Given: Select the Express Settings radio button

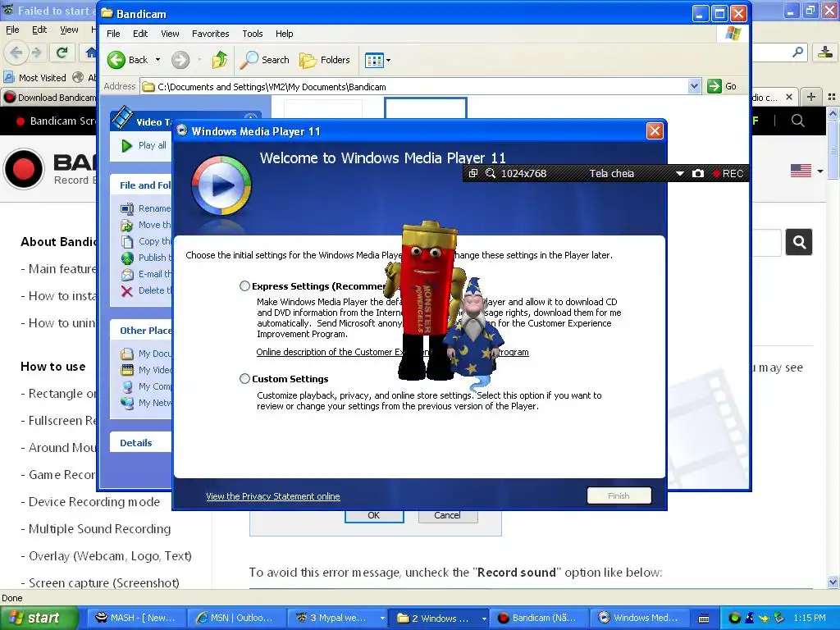Looking at the screenshot, I should coord(244,286).
